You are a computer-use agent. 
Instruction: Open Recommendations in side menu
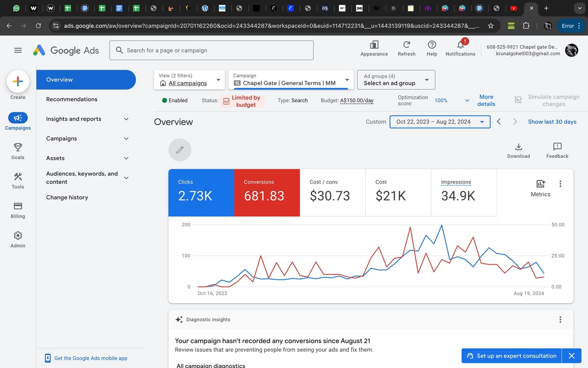(72, 99)
